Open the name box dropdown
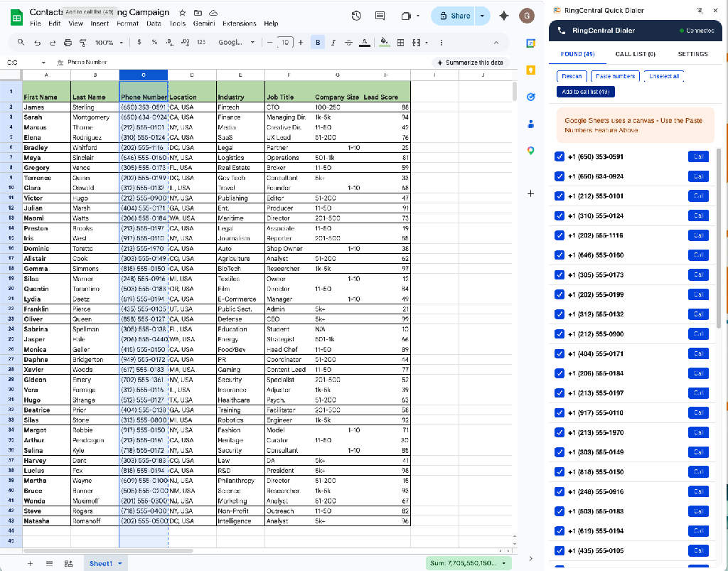The width and height of the screenshot is (728, 571). [x=43, y=62]
